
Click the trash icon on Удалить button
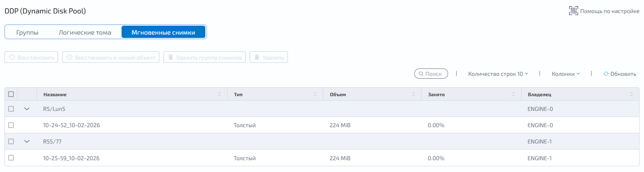pos(257,57)
